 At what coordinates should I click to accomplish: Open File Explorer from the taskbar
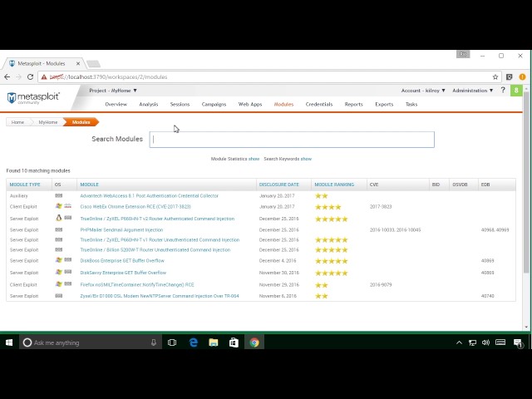click(214, 342)
